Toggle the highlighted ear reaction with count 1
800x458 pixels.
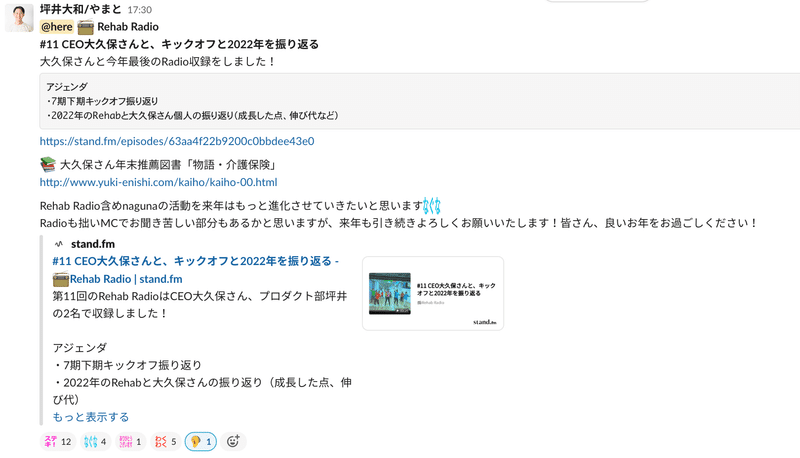[x=201, y=442]
